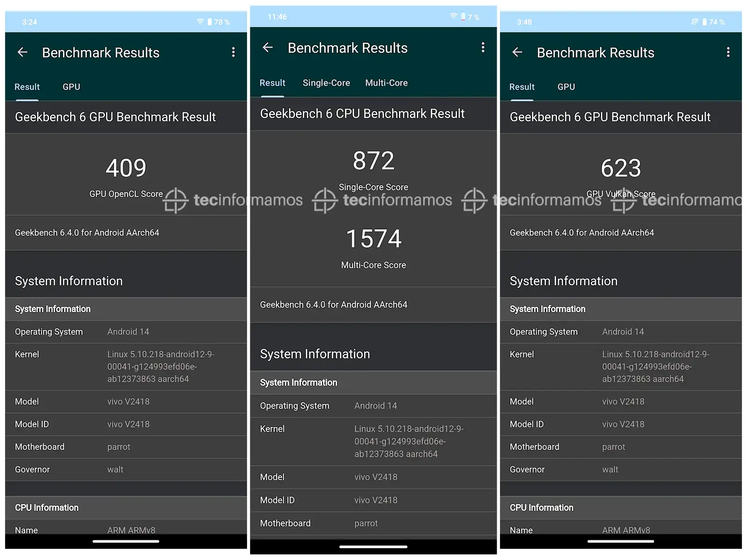The height and width of the screenshot is (560, 747).
Task: Tap the Governor 'walt' row on the OpenCL screen
Action: tap(126, 469)
